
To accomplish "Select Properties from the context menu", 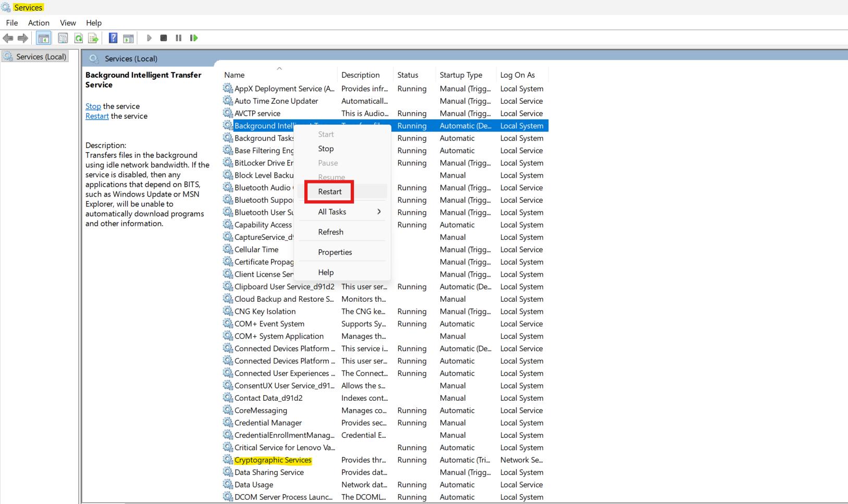I will (x=335, y=252).
